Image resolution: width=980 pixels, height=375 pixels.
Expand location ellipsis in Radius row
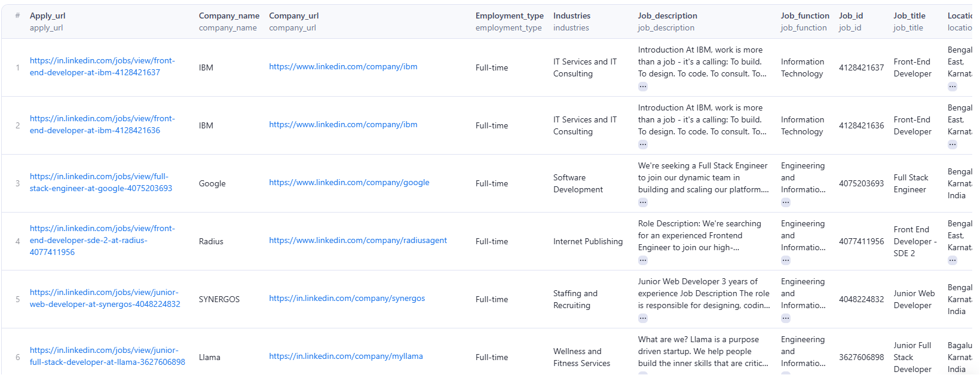coord(952,260)
